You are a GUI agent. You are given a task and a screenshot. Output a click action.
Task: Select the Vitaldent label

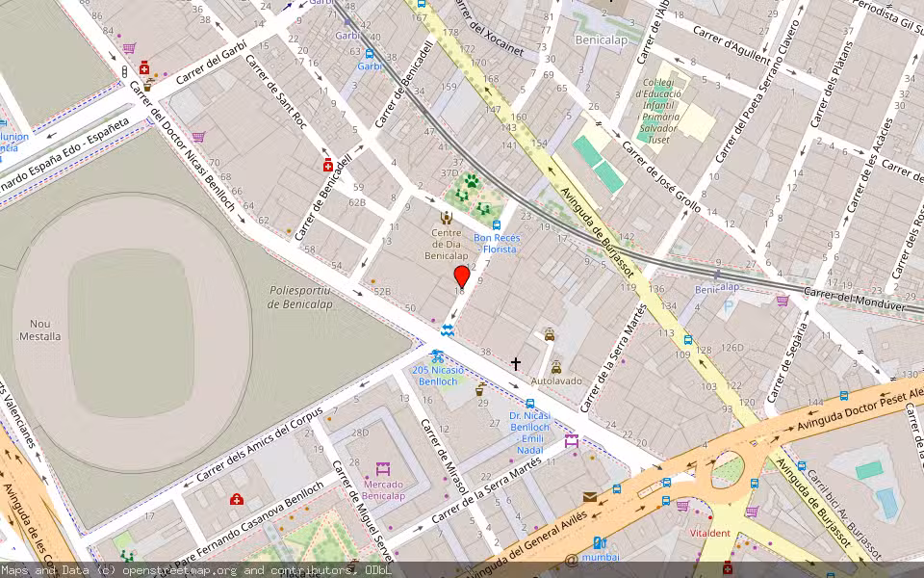point(710,533)
